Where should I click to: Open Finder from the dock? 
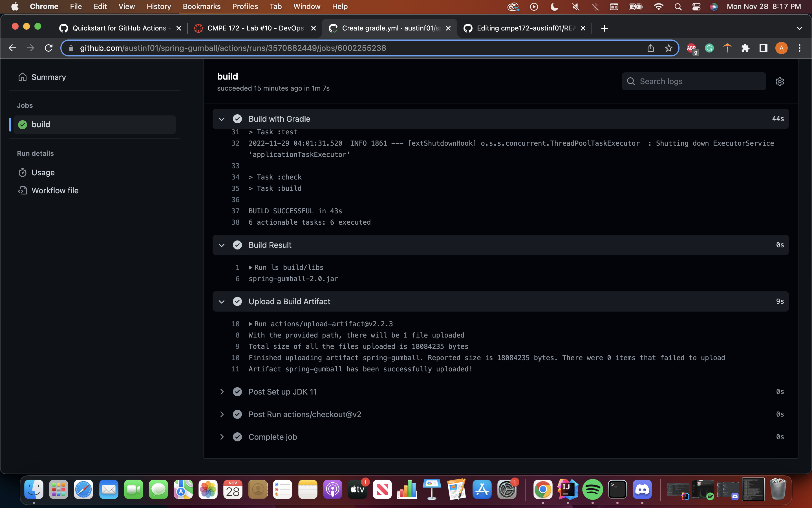34,490
